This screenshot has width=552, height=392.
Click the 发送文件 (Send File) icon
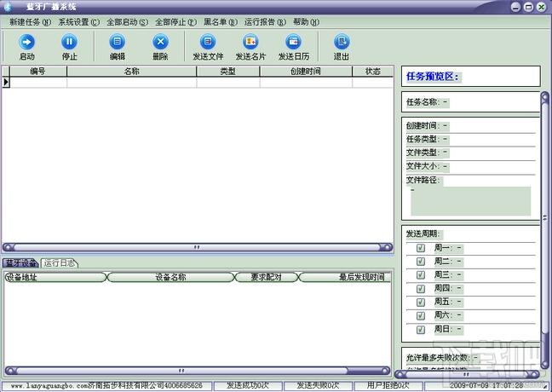(208, 42)
